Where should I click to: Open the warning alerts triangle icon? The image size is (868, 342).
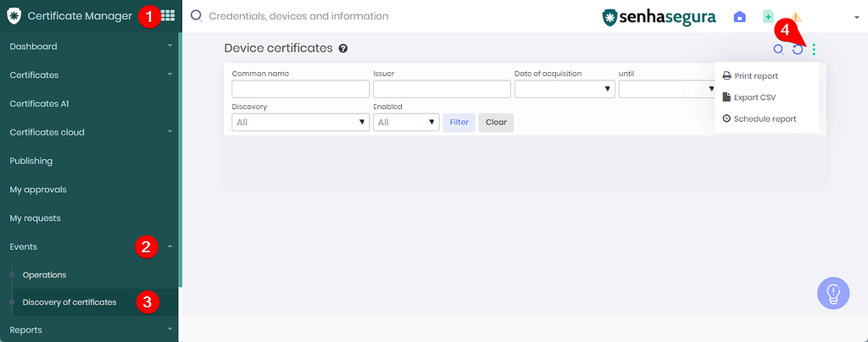(796, 17)
